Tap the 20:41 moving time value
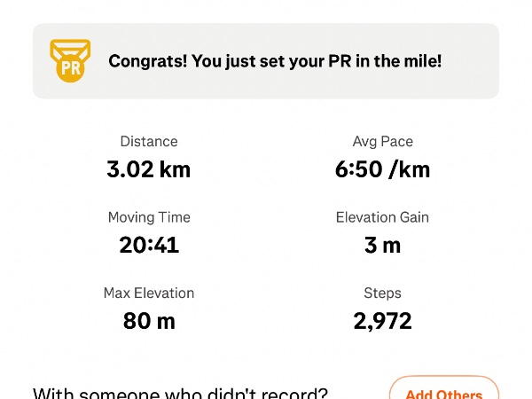 (149, 245)
